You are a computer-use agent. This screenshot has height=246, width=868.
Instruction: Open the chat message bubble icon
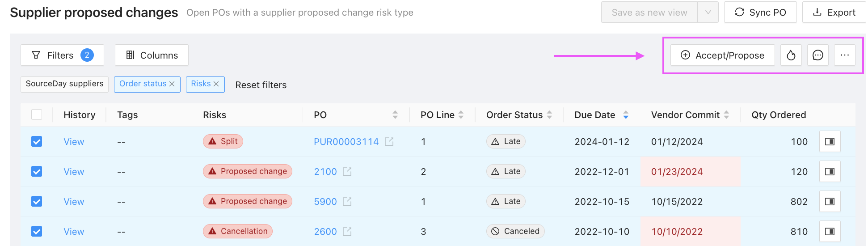(x=817, y=55)
